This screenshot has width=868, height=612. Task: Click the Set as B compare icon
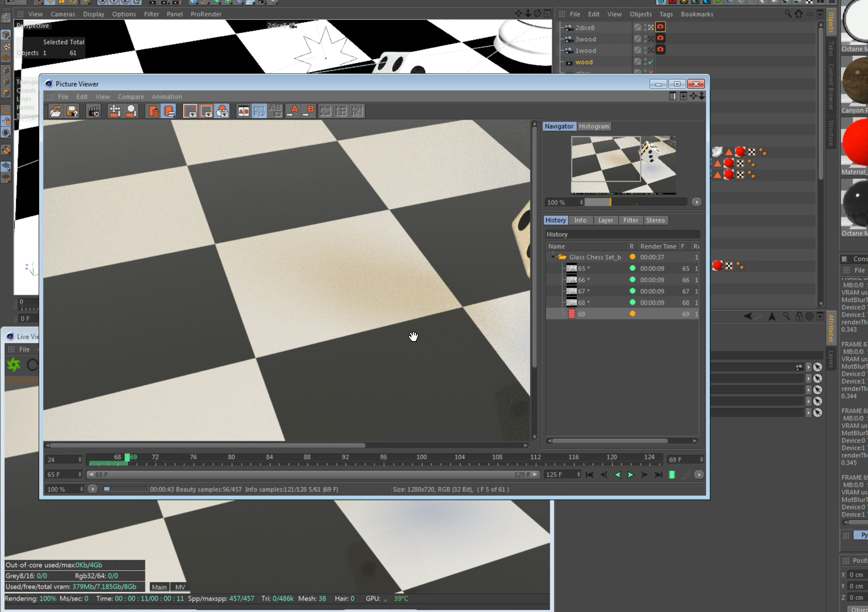tap(308, 111)
